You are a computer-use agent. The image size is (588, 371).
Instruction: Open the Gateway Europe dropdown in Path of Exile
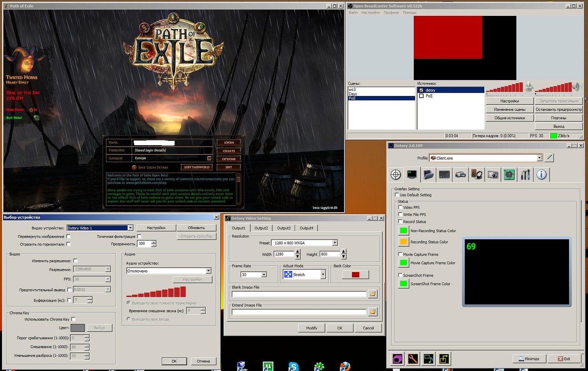209,158
